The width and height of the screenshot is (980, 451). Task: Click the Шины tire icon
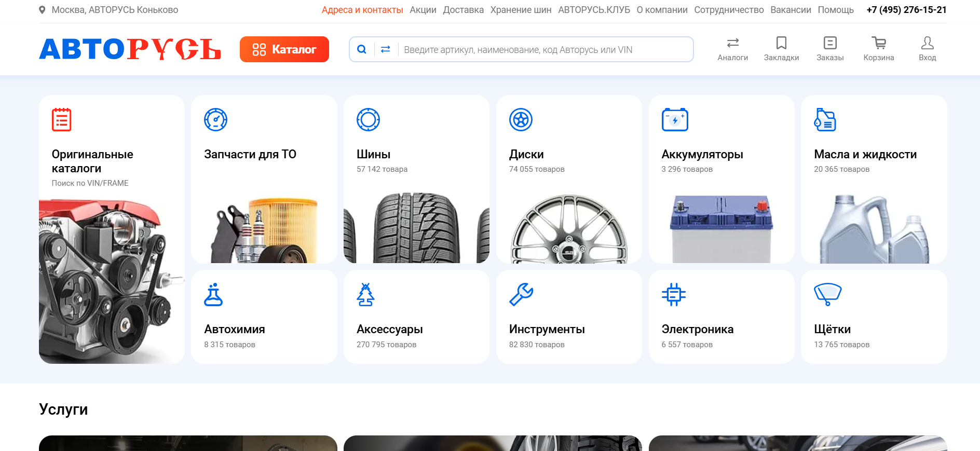tap(368, 119)
